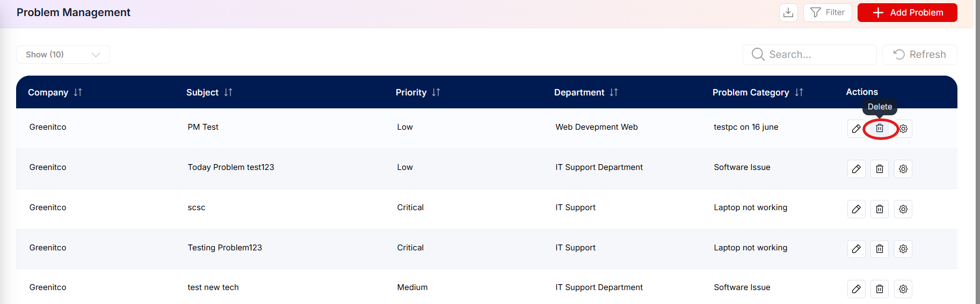Screen dimensions: 980x304
Task: Open settings gear for test new tech
Action: click(x=903, y=289)
